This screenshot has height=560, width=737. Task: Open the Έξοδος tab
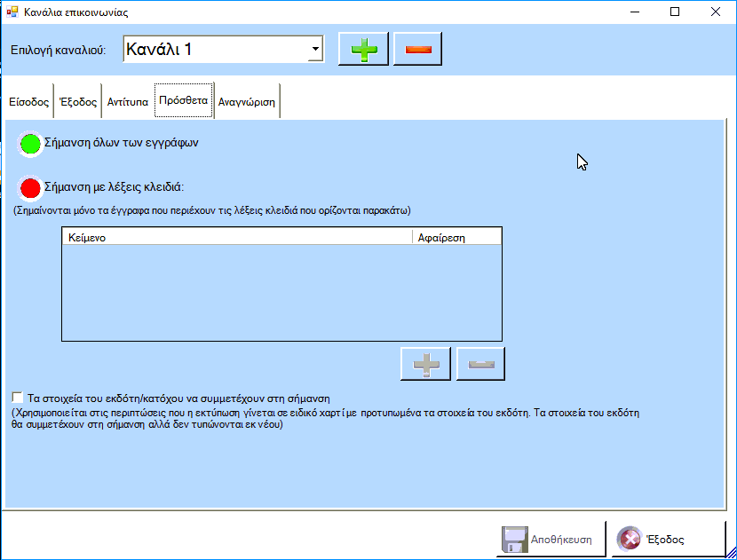point(78,102)
